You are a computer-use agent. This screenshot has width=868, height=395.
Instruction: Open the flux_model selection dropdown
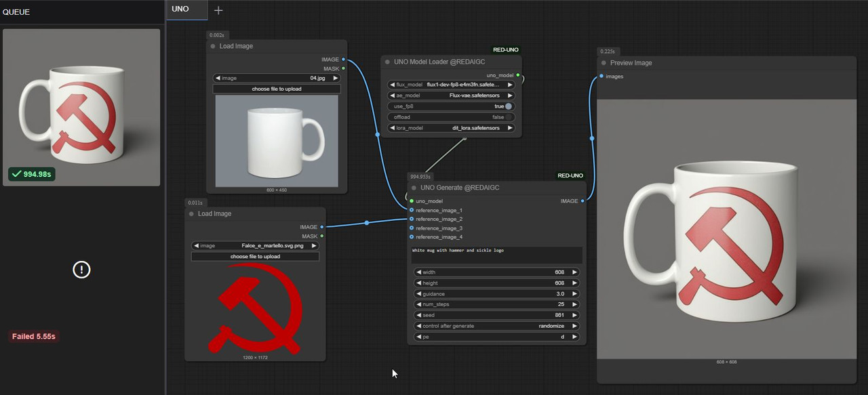(x=451, y=85)
